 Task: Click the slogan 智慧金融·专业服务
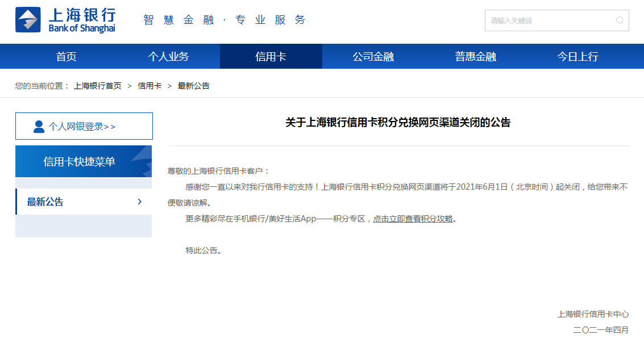pyautogui.click(x=225, y=20)
